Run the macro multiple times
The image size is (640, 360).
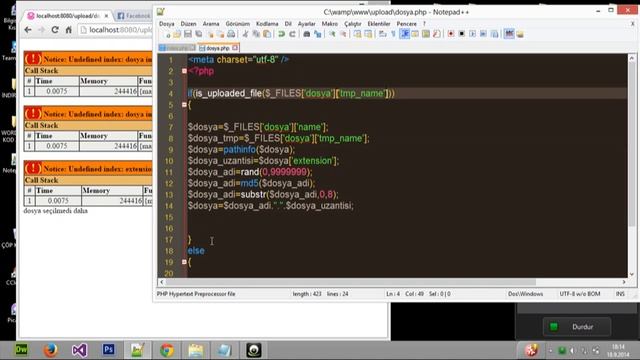[x=483, y=34]
